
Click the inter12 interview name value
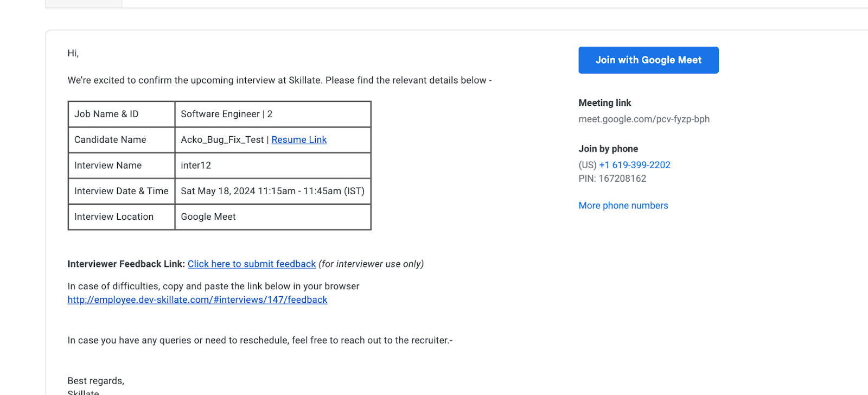tap(196, 165)
